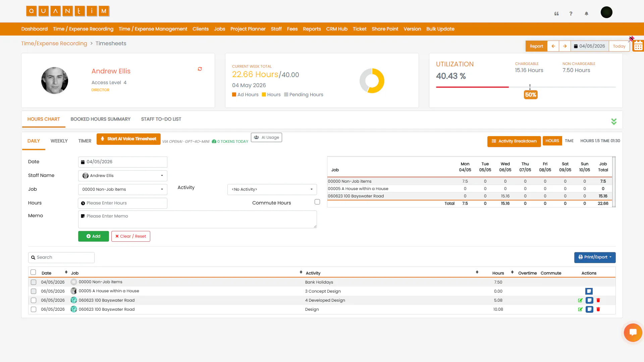Viewport: 644px width, 362px height.
Task: Open the No Activity dropdown
Action: click(x=272, y=189)
